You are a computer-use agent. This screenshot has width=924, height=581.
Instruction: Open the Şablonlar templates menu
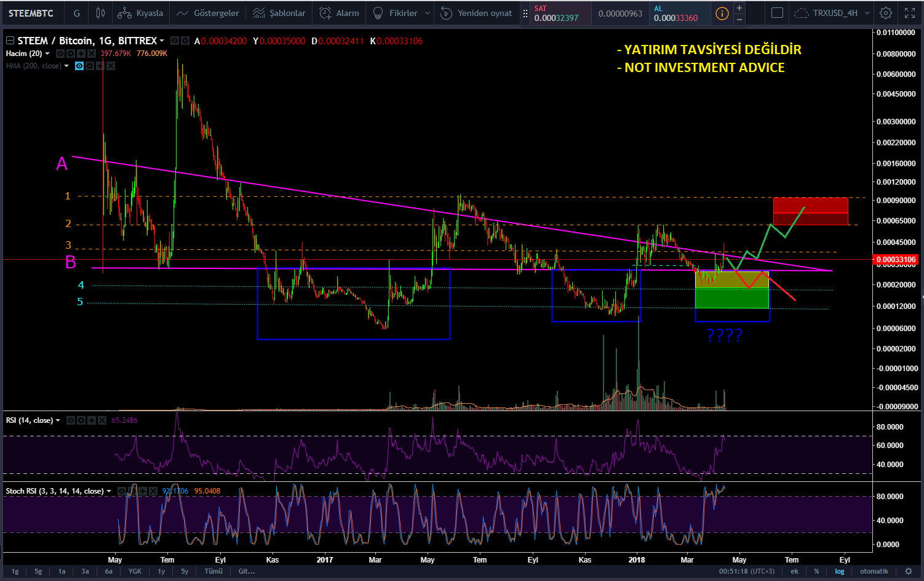279,13
